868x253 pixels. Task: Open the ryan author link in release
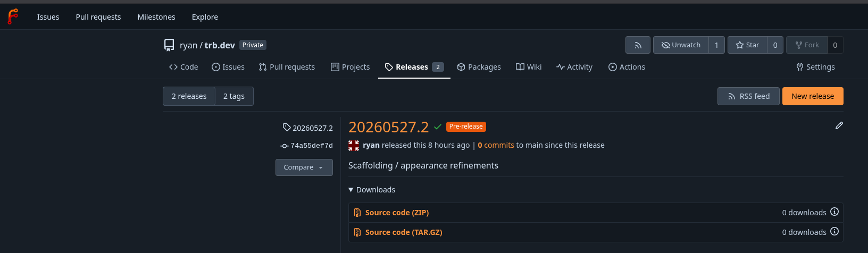pyautogui.click(x=371, y=145)
